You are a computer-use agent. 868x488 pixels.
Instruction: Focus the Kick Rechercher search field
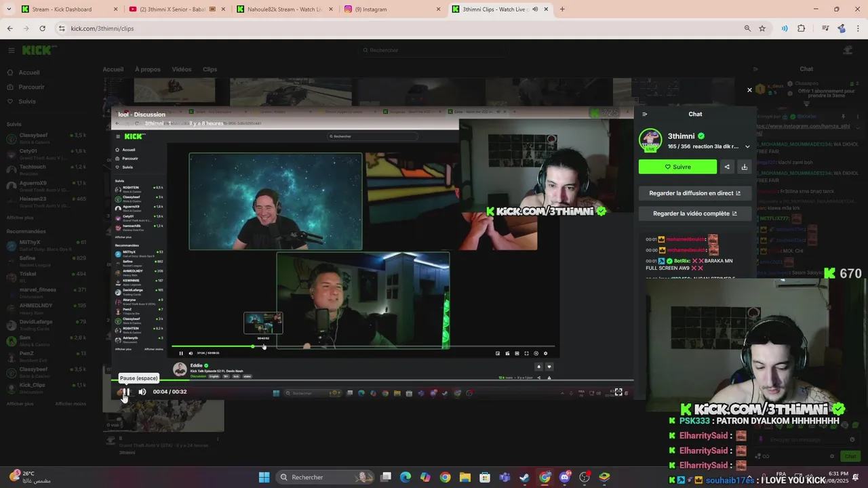(434, 50)
